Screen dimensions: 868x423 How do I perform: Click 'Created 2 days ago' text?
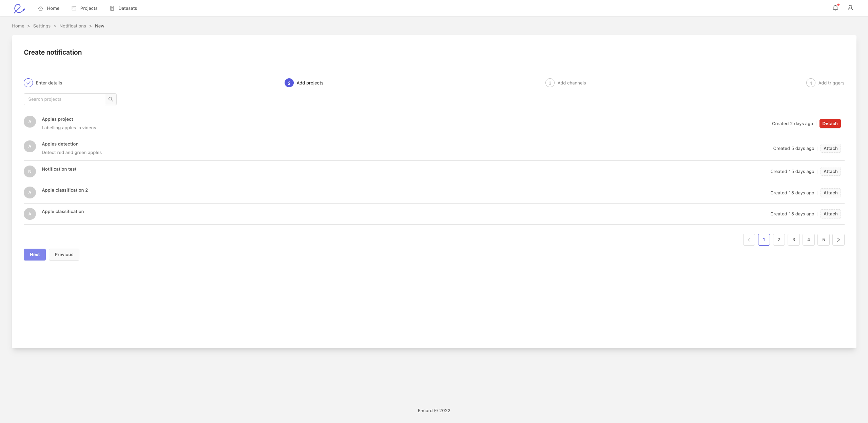tap(792, 123)
